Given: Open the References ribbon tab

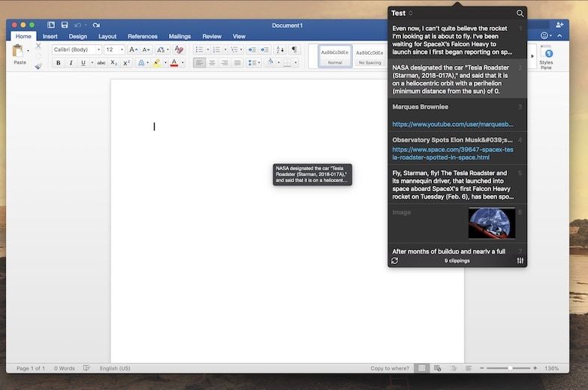Looking at the screenshot, I should (142, 36).
